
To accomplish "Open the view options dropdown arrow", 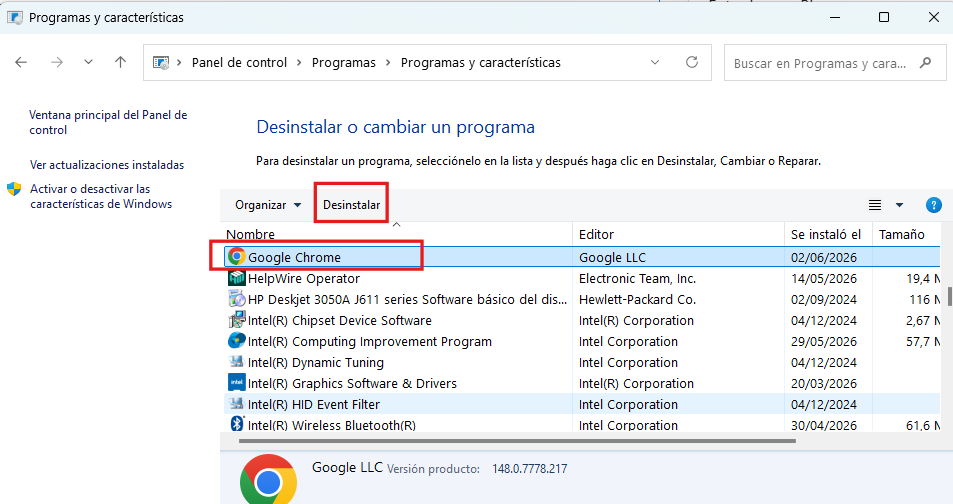I will [x=899, y=205].
